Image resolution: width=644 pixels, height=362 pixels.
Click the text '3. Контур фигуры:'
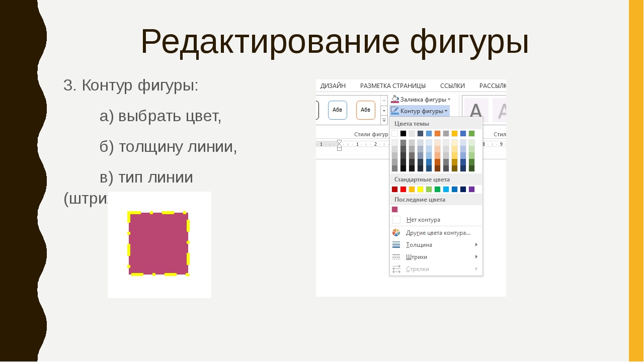[131, 85]
